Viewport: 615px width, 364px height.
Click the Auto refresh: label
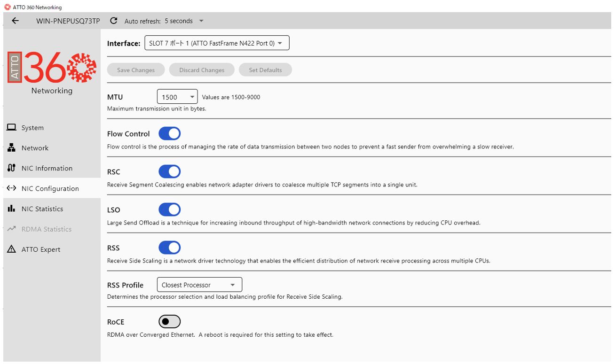142,21
